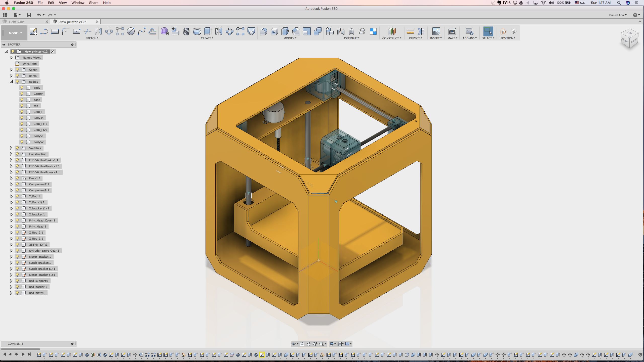Click the Joint tool in Assemble
The height and width of the screenshot is (362, 644).
tap(341, 31)
